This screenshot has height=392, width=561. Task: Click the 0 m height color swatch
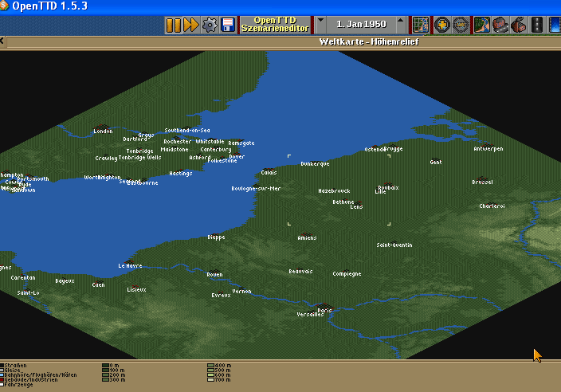click(105, 366)
